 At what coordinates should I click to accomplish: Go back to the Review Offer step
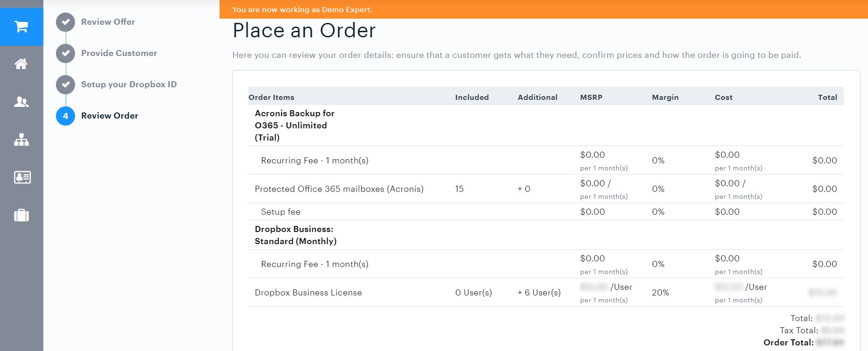coord(108,22)
